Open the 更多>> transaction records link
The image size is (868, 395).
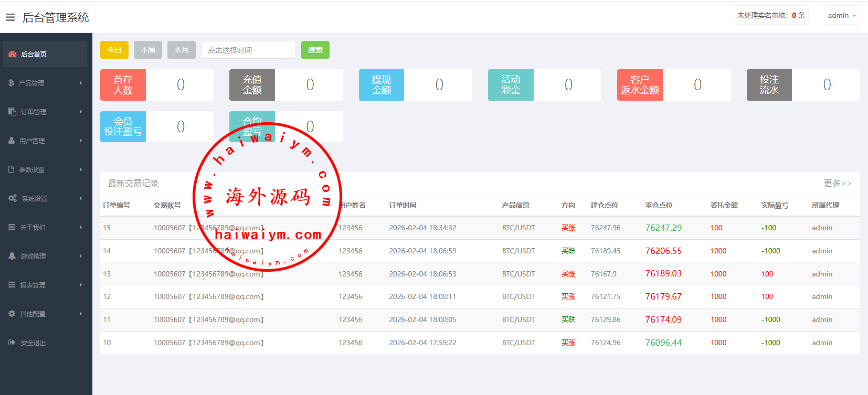[x=837, y=183]
